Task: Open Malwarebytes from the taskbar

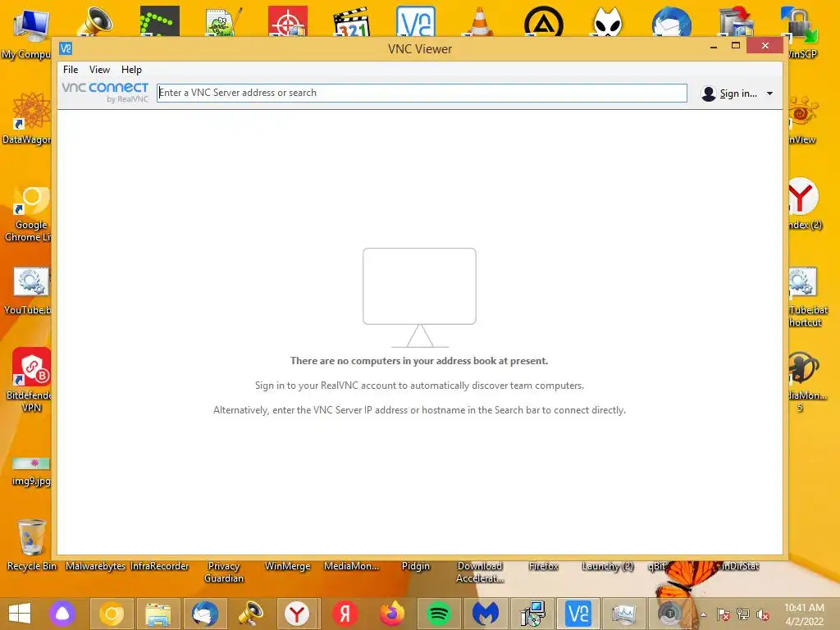Action: [486, 614]
